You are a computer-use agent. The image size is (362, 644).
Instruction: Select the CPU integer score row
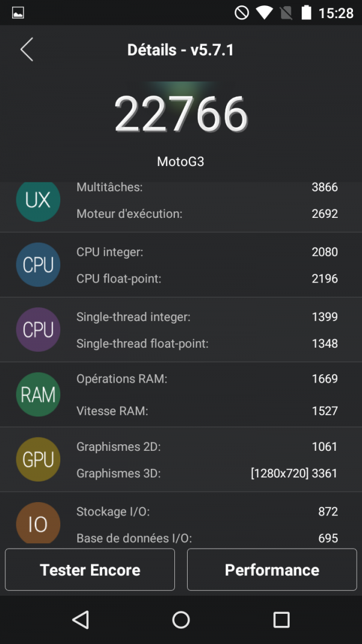point(206,252)
